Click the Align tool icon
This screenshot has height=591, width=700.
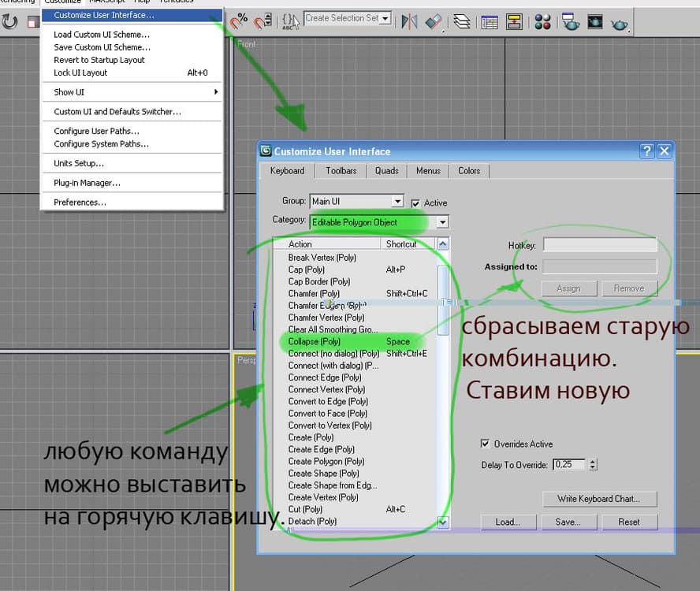point(433,20)
